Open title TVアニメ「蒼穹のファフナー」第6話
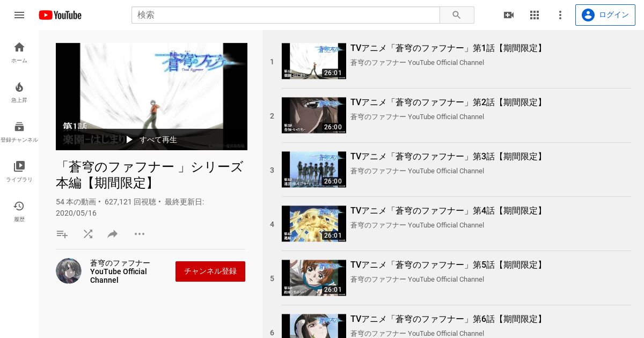 [x=448, y=319]
